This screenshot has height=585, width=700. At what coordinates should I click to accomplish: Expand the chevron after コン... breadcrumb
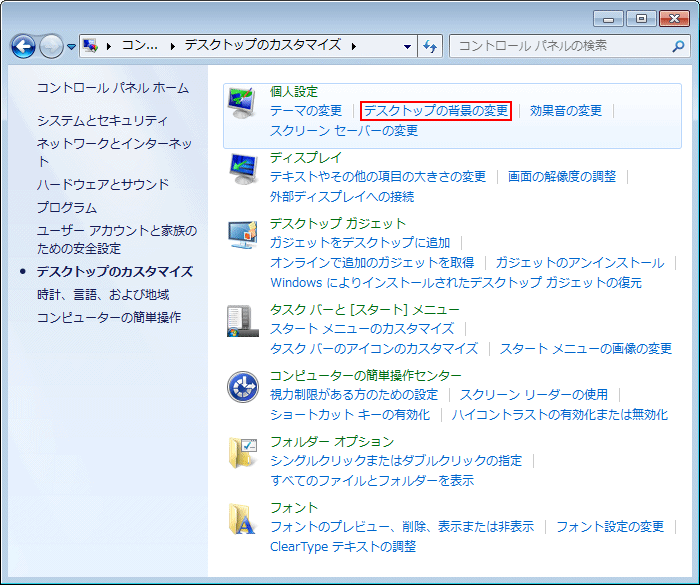coord(172,46)
